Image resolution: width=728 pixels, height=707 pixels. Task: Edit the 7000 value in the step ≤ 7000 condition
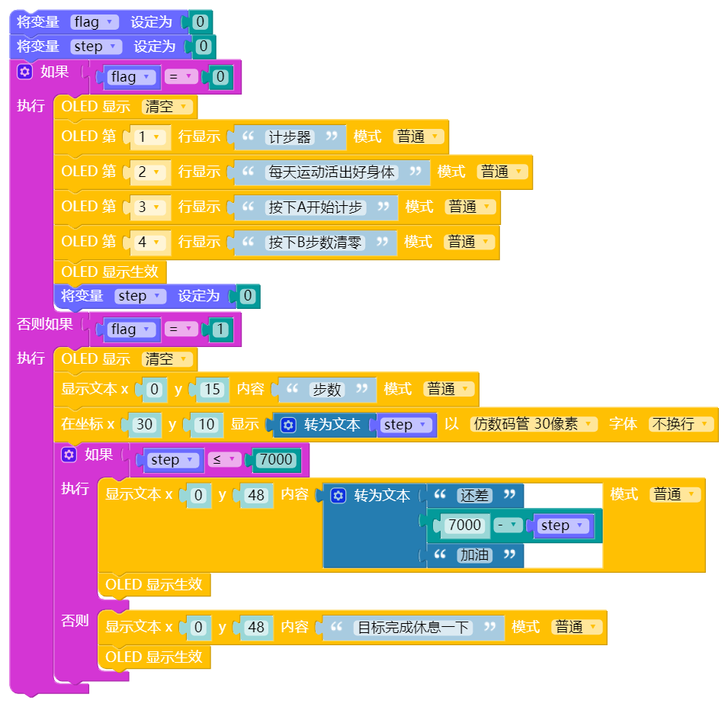[276, 460]
